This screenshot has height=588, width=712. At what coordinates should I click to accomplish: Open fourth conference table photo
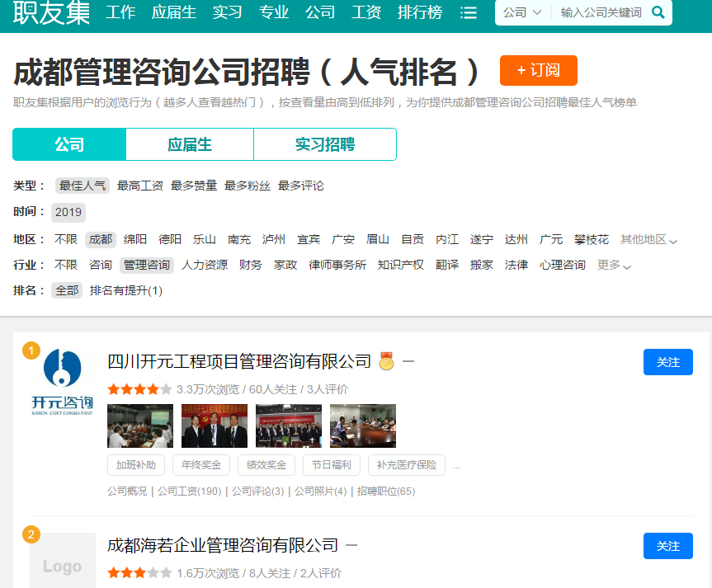click(363, 426)
